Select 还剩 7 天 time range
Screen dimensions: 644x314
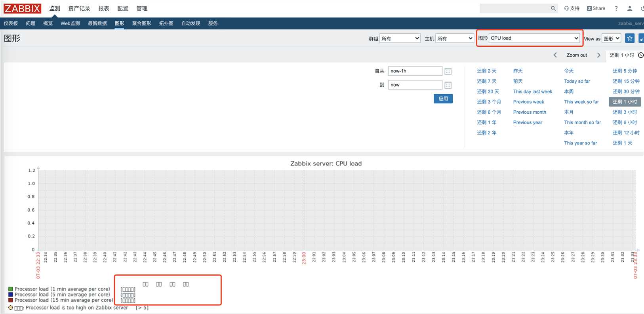point(487,81)
